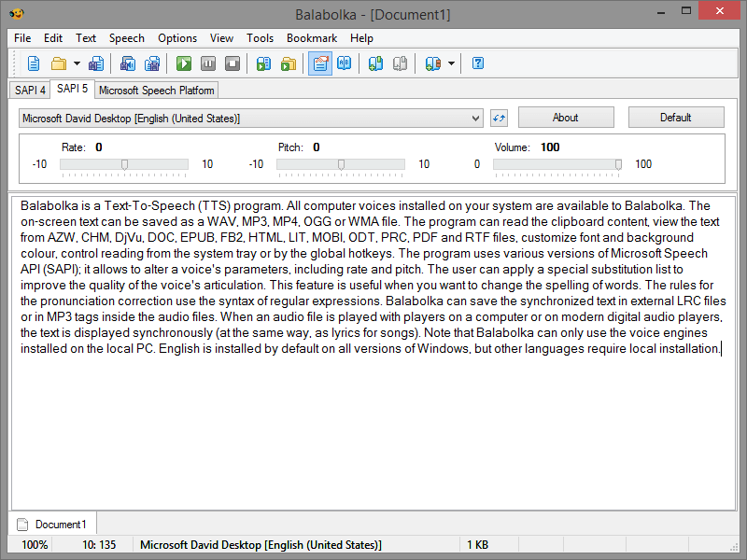Switch to the Microsoft Speech Platform tab
Image resolution: width=747 pixels, height=560 pixels.
point(156,91)
